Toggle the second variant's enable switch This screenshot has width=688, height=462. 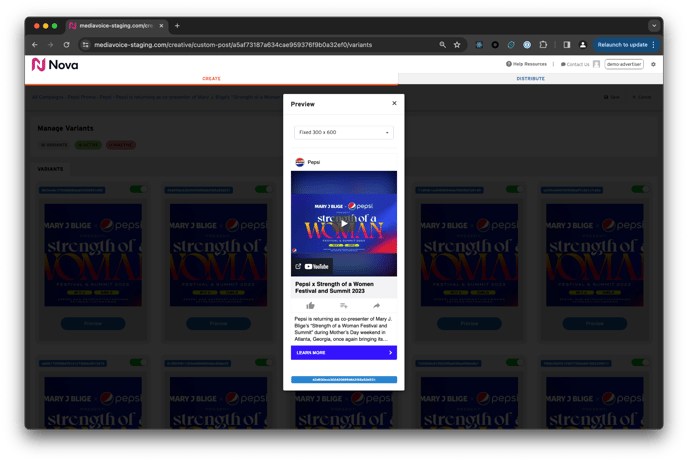tap(264, 189)
